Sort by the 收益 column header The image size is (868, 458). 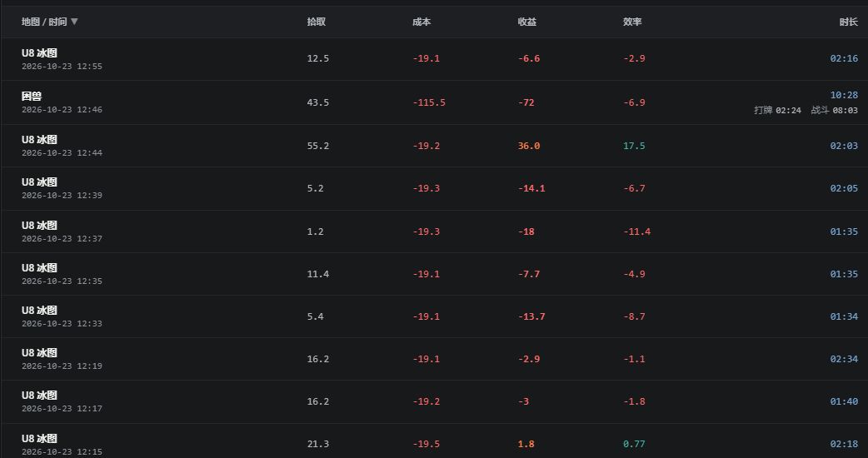click(x=527, y=22)
